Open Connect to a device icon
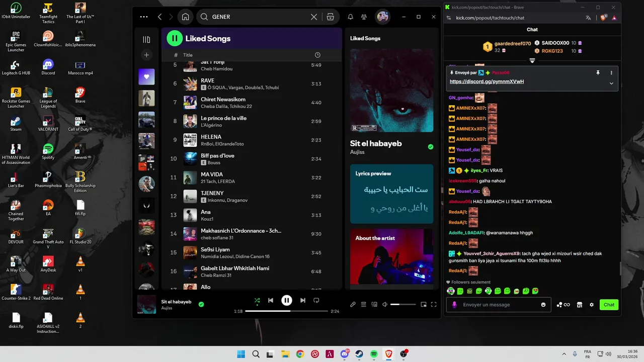The image size is (644, 362). pos(374,304)
